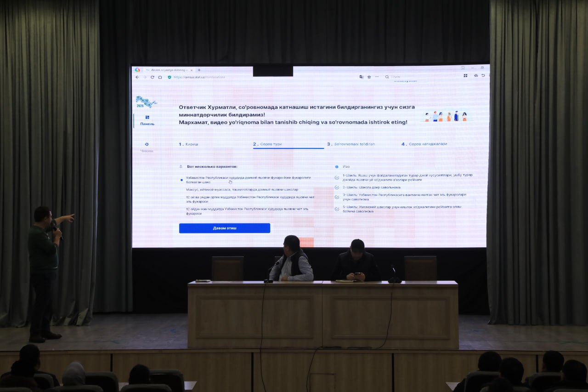This screenshot has width=588, height=392.
Task: Open the browser extensions grid icon
Action: (x=465, y=75)
